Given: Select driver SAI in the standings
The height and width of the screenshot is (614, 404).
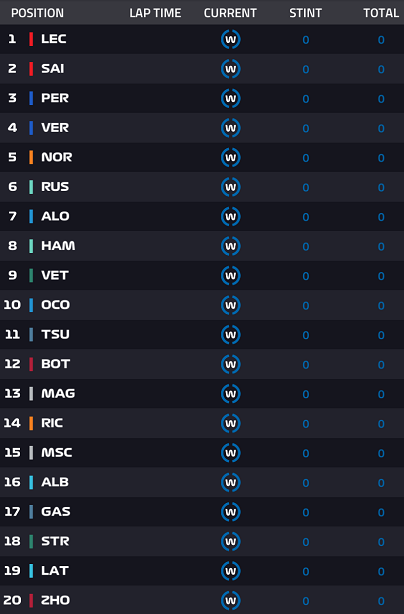Looking at the screenshot, I should click(x=52, y=69).
